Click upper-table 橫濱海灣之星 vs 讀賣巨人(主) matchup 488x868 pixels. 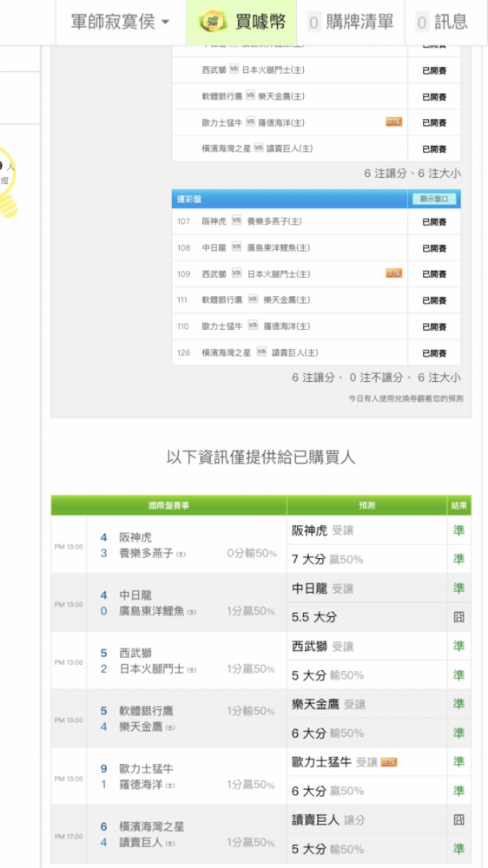[x=258, y=148]
